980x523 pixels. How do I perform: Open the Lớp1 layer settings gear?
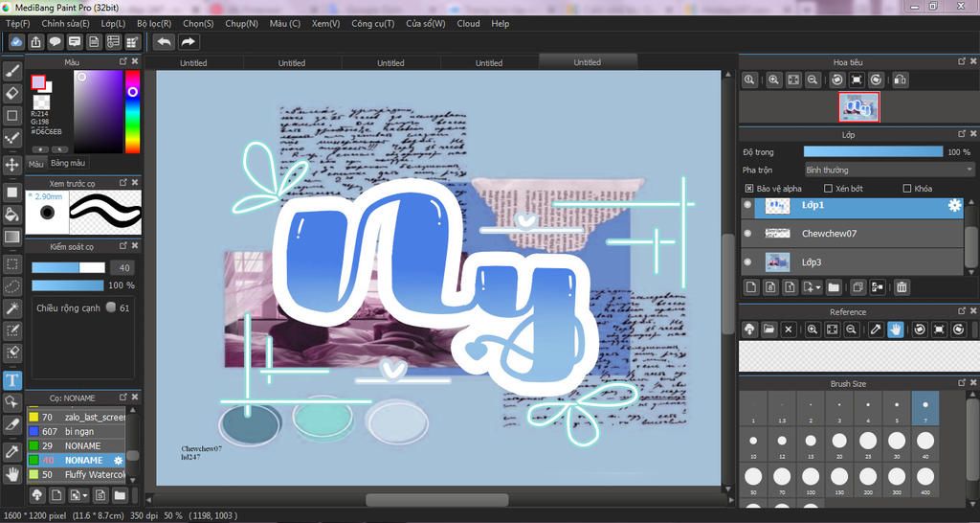click(954, 205)
